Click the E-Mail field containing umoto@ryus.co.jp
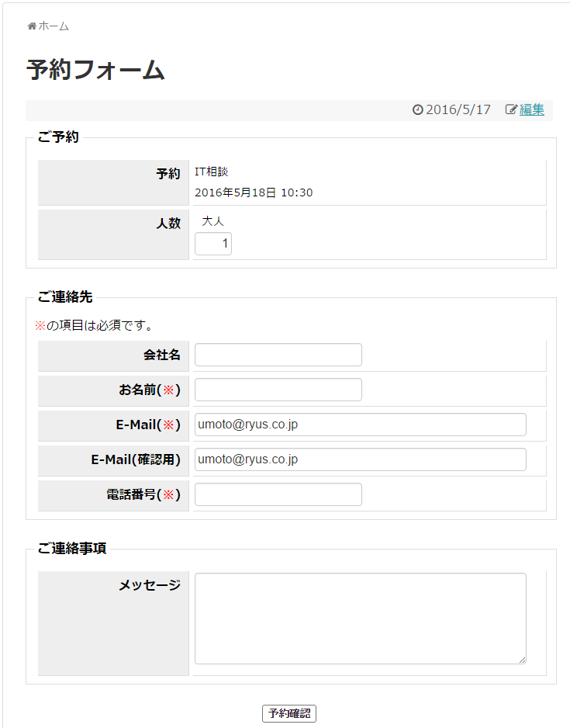The image size is (570, 728). pos(360,425)
